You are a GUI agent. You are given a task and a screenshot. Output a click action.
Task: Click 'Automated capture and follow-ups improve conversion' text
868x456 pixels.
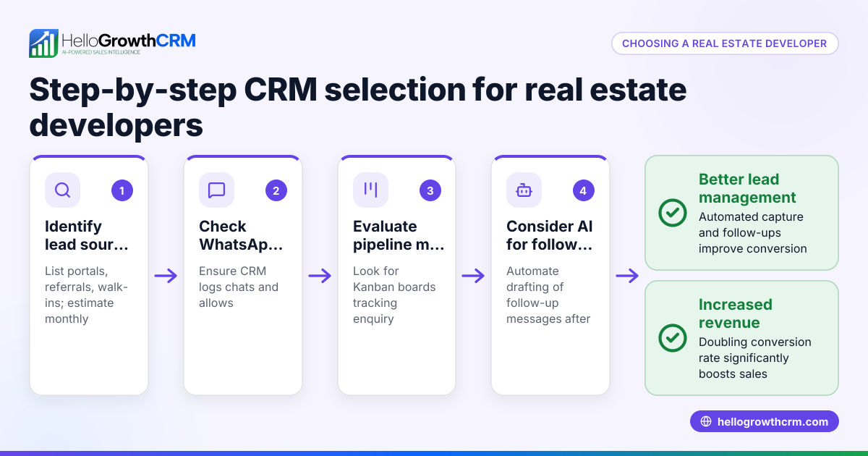tap(753, 232)
